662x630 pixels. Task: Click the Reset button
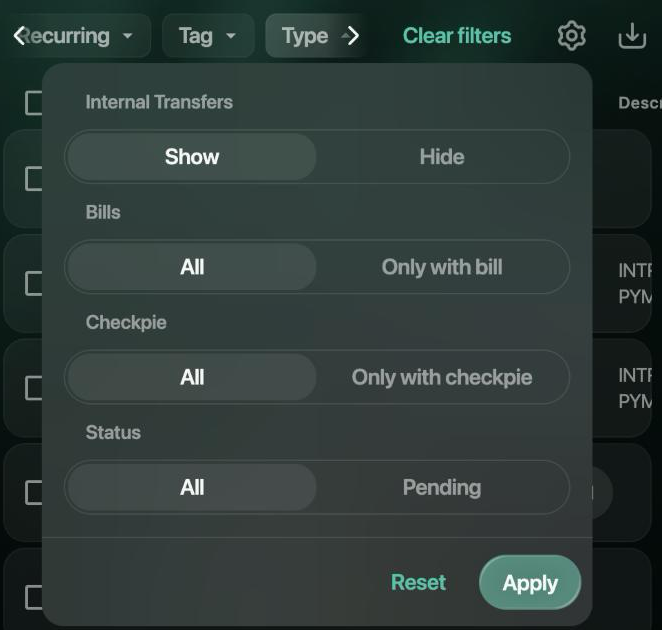(418, 582)
